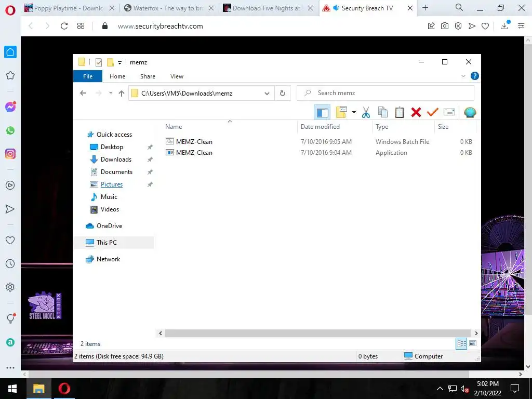This screenshot has width=532, height=399.
Task: Close the Security Breach TV tab
Action: [x=410, y=8]
